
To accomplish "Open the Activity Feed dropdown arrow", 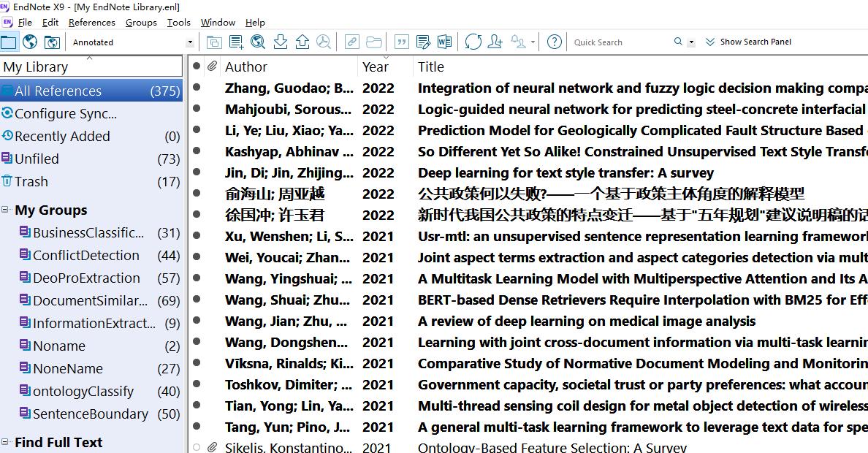I will 533,42.
